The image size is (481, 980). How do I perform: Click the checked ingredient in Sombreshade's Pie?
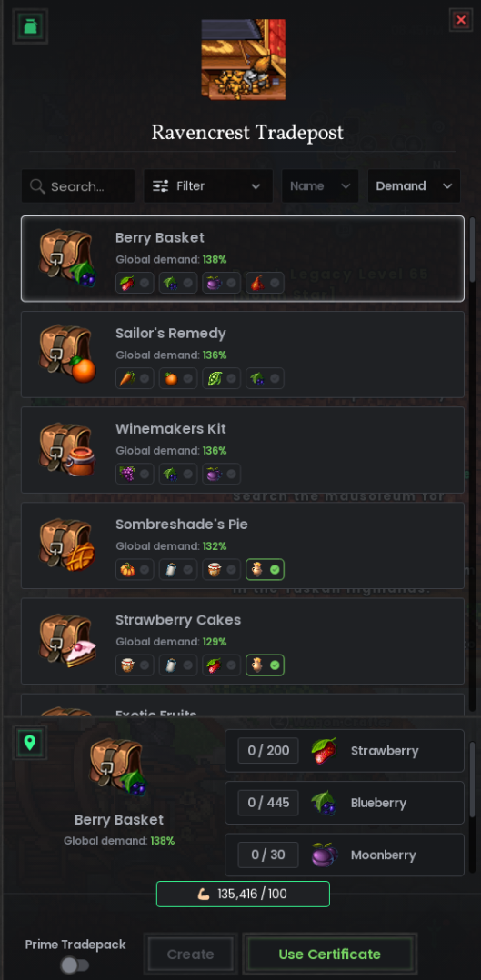click(266, 569)
